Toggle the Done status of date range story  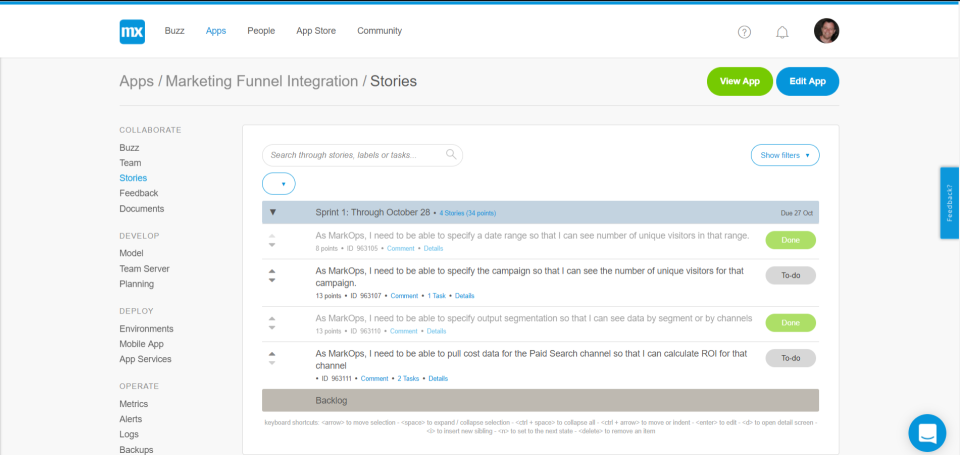pyautogui.click(x=790, y=240)
